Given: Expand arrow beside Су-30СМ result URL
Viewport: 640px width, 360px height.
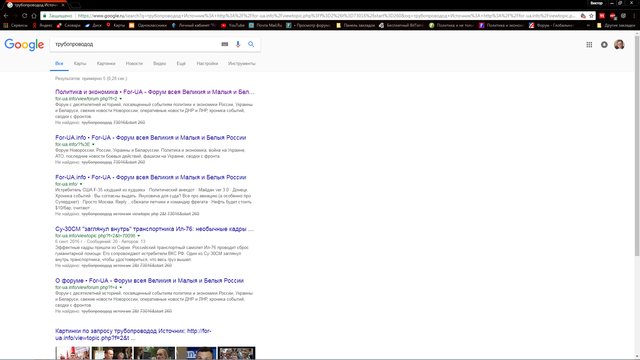Looking at the screenshot, I should point(139,236).
